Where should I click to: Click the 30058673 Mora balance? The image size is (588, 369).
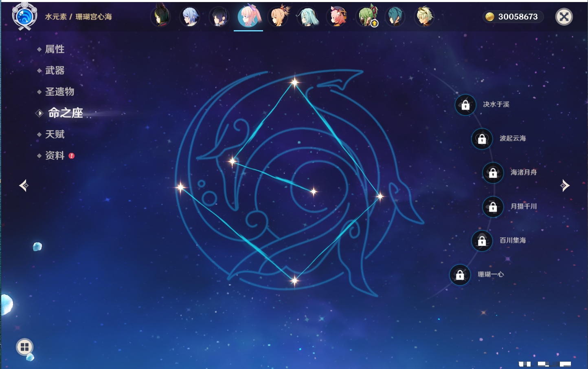click(x=518, y=17)
